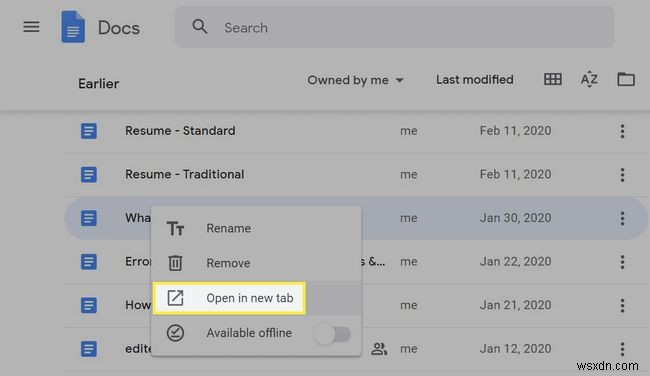Open the Owned by me dropdown
Viewport: 650px width, 376px height.
click(x=355, y=80)
